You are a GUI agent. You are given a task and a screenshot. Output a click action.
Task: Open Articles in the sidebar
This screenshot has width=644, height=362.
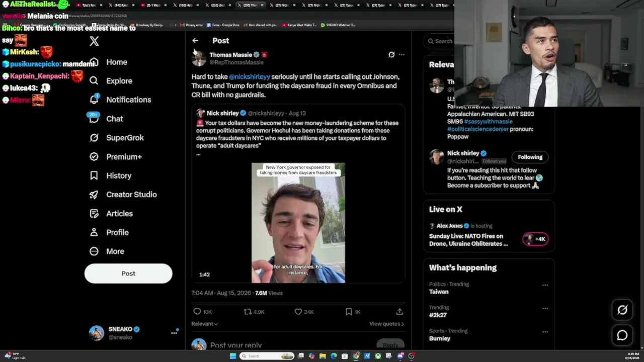119,214
